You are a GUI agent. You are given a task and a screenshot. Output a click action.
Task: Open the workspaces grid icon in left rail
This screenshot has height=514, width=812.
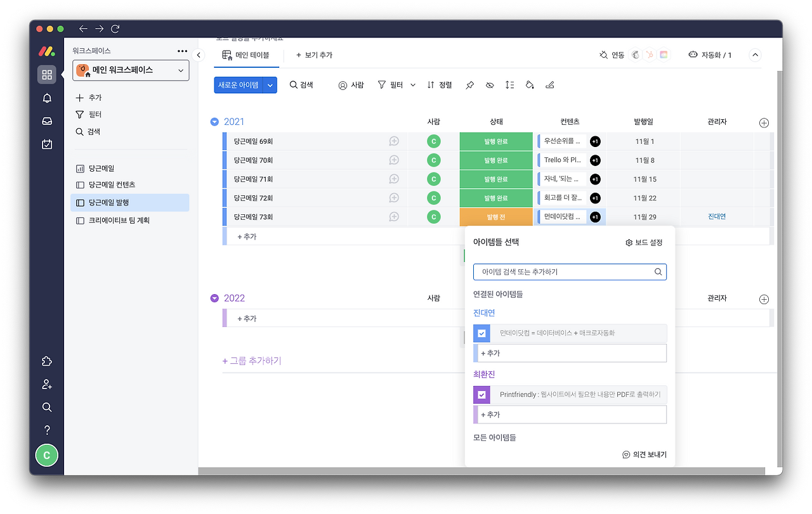pos(47,75)
